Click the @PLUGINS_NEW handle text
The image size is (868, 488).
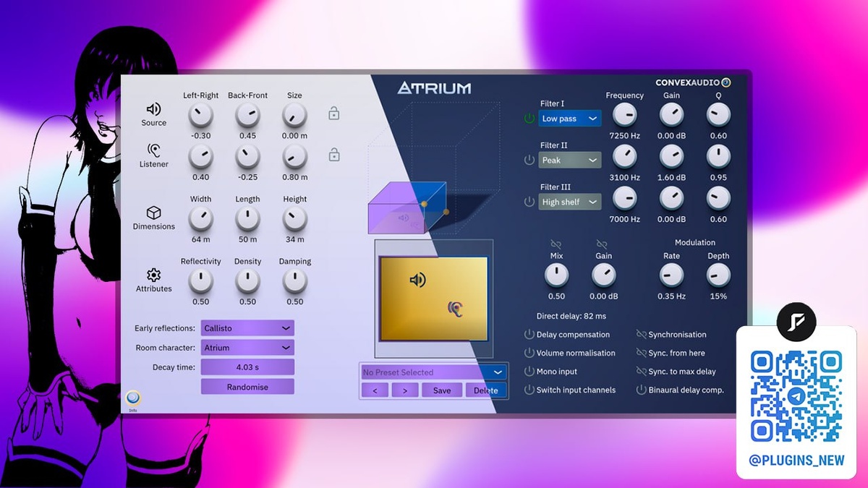[x=796, y=461]
